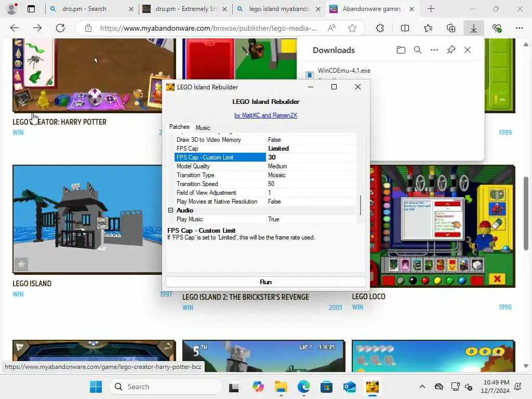Reload the page with the refresh icon

[x=60, y=28]
